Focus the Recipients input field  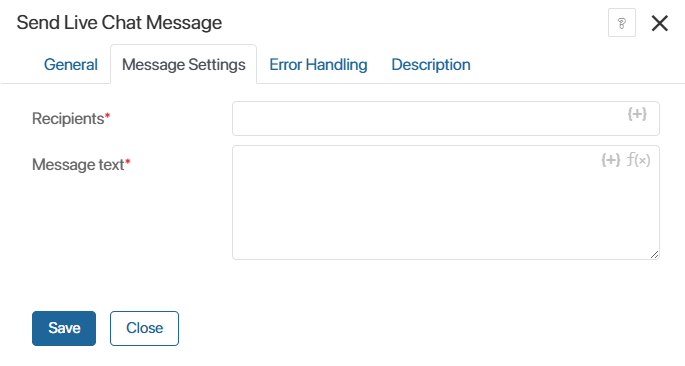point(446,118)
